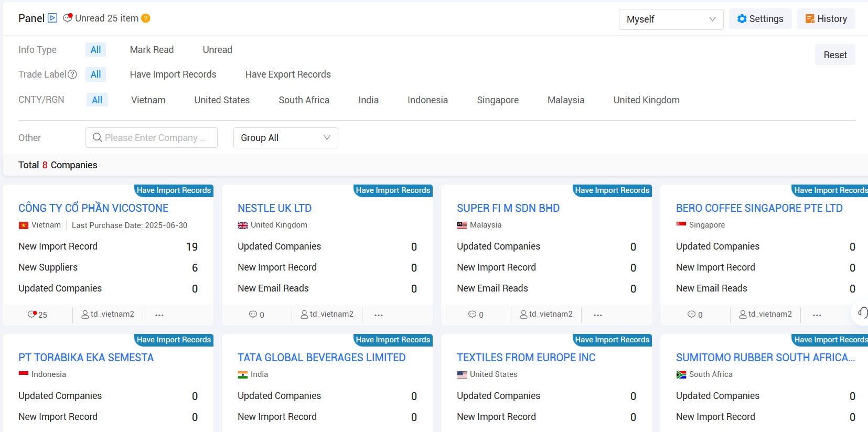Click the play icon next to Panel

coord(52,18)
